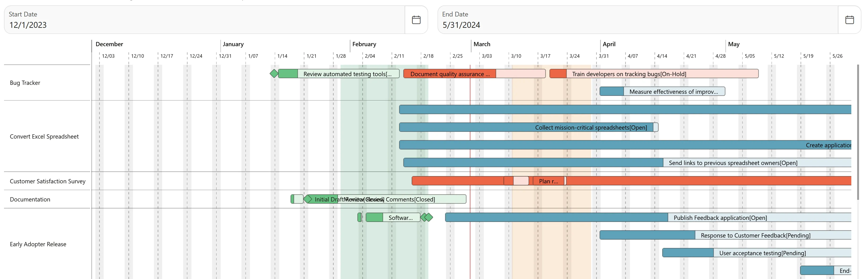Click the Documentation row milestone diamond
The height and width of the screenshot is (279, 868).
pos(308,199)
